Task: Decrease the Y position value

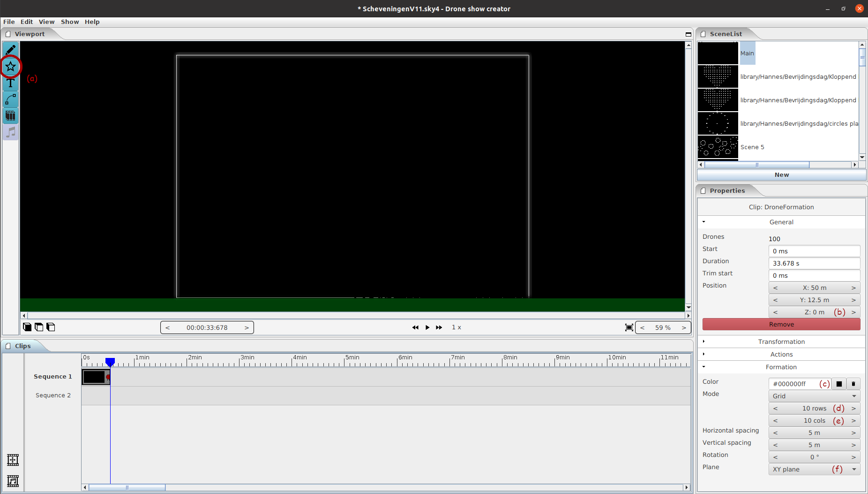Action: (x=775, y=300)
